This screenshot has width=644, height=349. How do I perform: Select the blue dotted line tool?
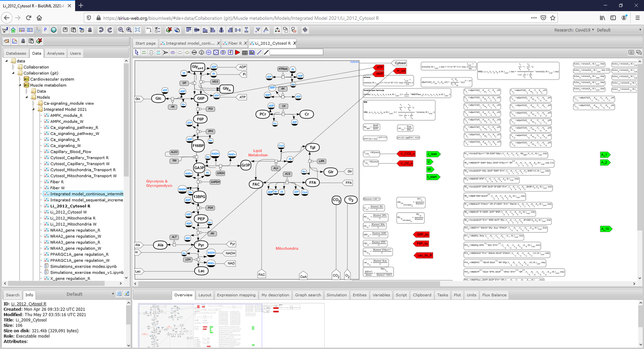pyautogui.click(x=259, y=52)
